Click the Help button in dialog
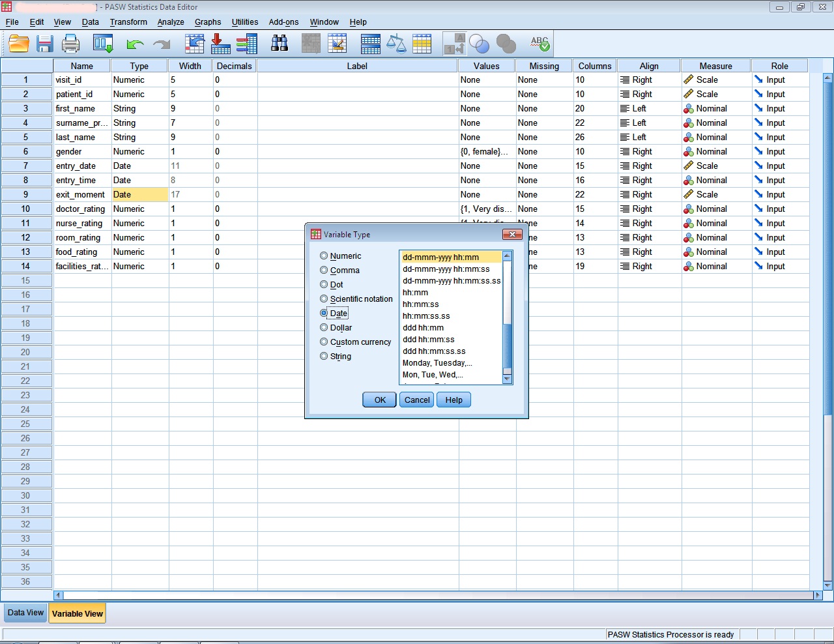 point(453,400)
